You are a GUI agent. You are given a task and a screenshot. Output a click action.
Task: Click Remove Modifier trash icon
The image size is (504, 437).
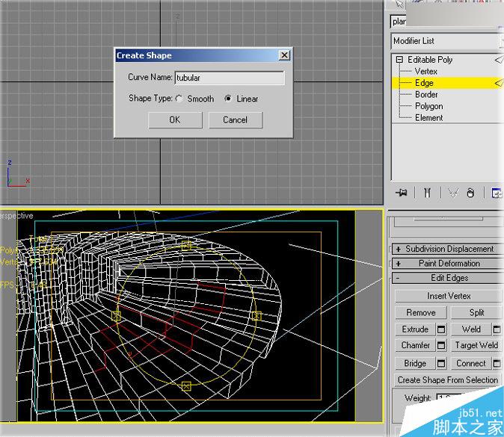coord(471,193)
